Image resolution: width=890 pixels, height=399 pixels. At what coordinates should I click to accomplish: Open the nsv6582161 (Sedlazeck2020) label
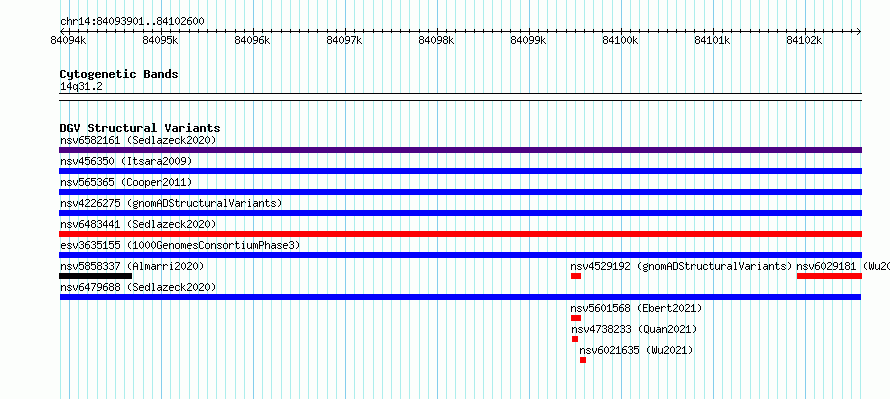(x=138, y=140)
